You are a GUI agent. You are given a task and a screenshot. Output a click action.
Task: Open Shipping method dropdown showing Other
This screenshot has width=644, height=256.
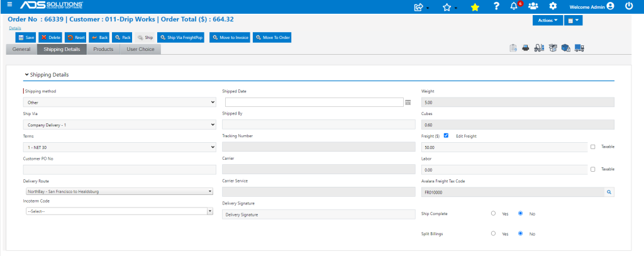pyautogui.click(x=120, y=103)
